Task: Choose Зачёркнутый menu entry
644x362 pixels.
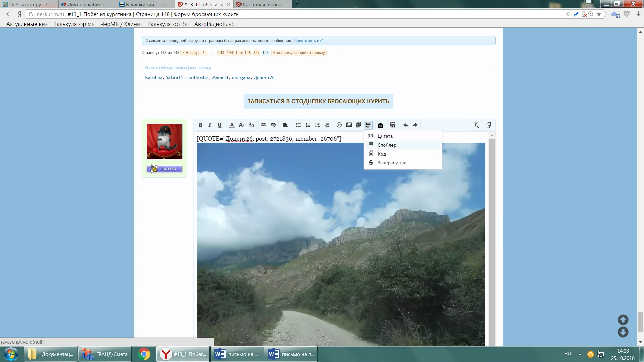Action: click(x=391, y=163)
